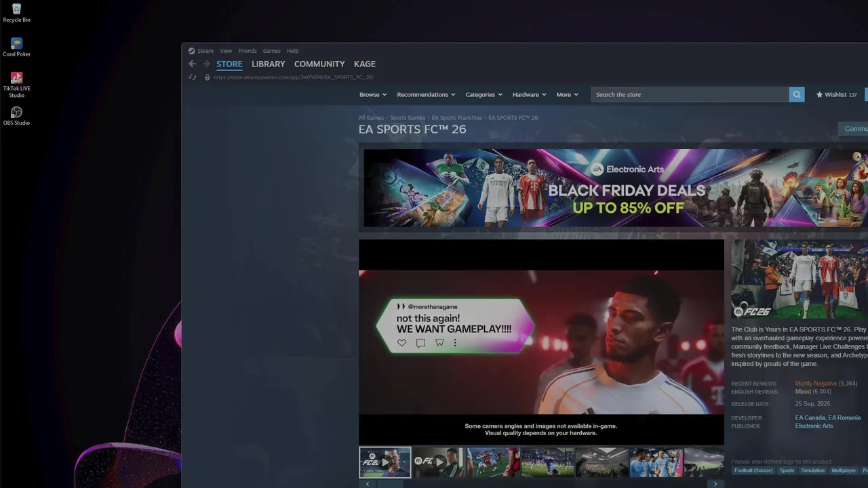The image size is (868, 488).
Task: Click the Sports Games breadcrumb
Action: [408, 118]
